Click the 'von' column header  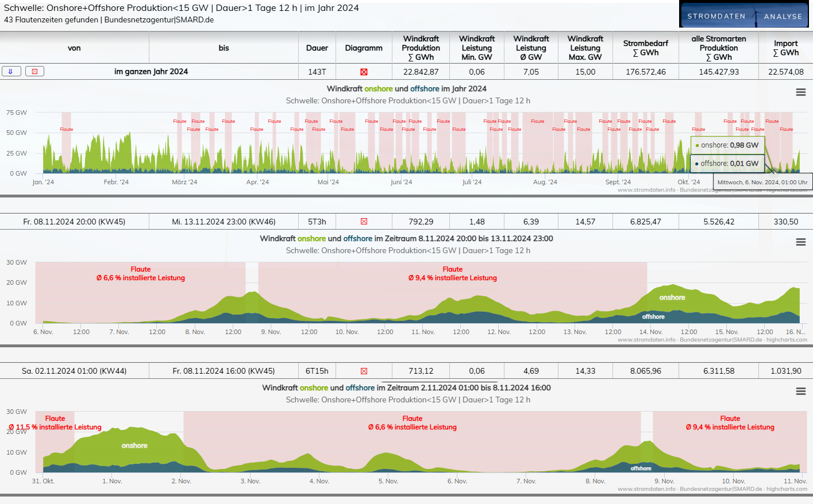pos(74,48)
